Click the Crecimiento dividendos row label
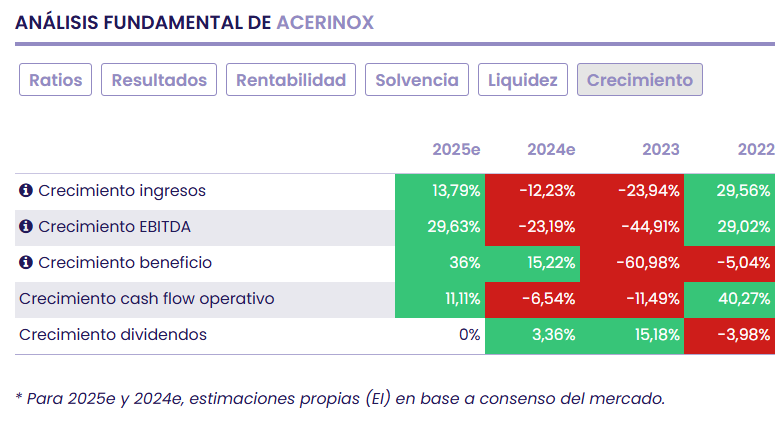The image size is (783, 422). 113,335
